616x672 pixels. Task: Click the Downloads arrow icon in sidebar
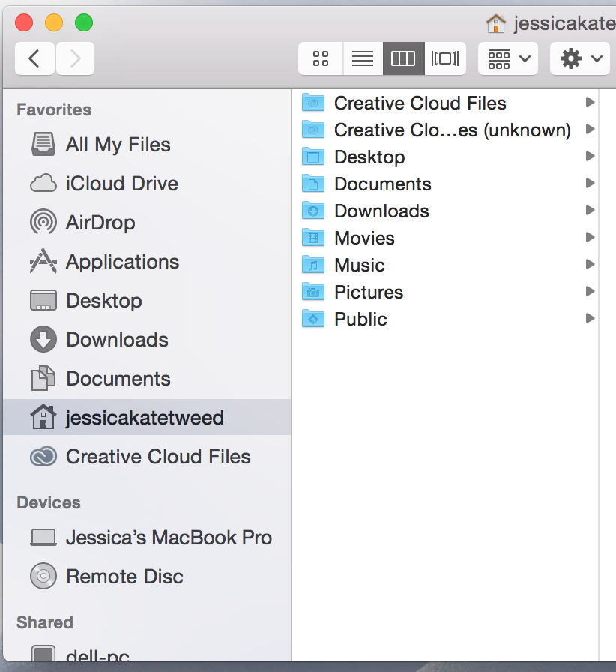pyautogui.click(x=43, y=339)
